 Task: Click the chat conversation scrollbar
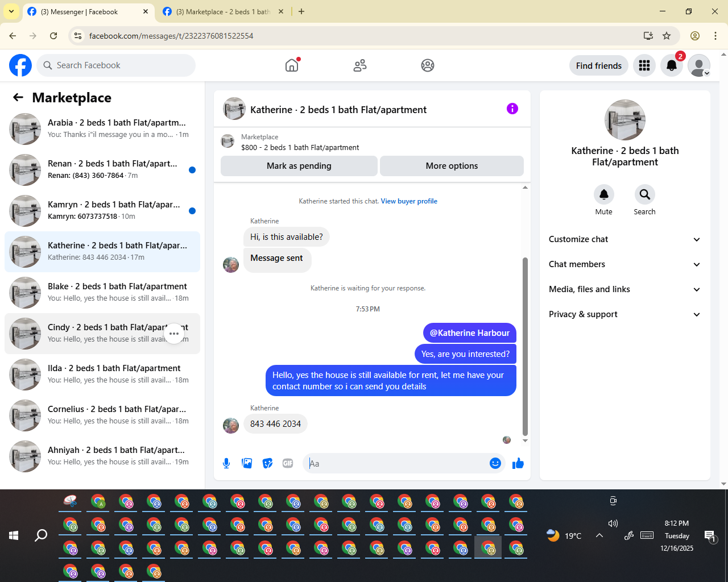(x=525, y=347)
